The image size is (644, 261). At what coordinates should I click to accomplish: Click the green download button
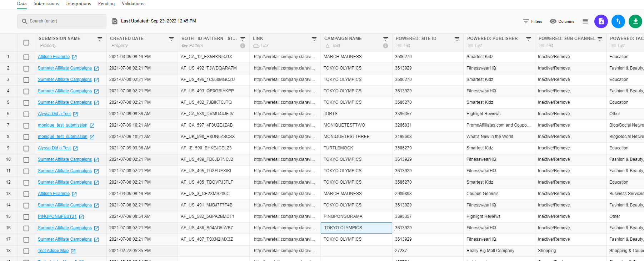click(635, 21)
